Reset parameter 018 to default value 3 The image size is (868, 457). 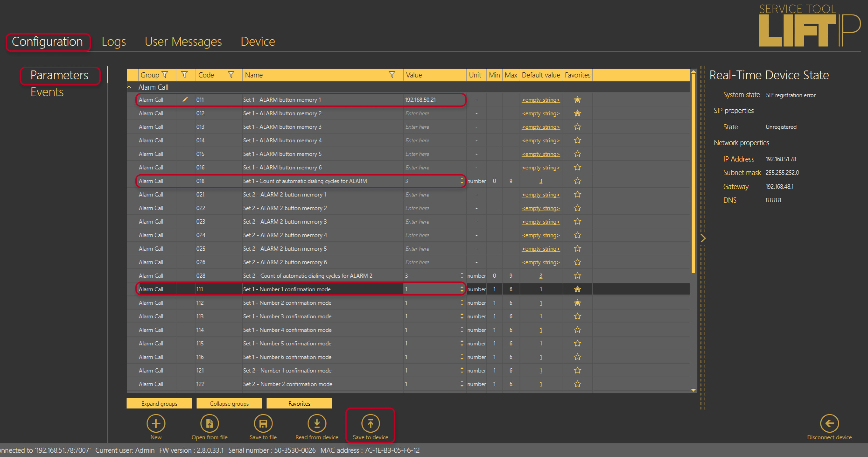pyautogui.click(x=540, y=181)
